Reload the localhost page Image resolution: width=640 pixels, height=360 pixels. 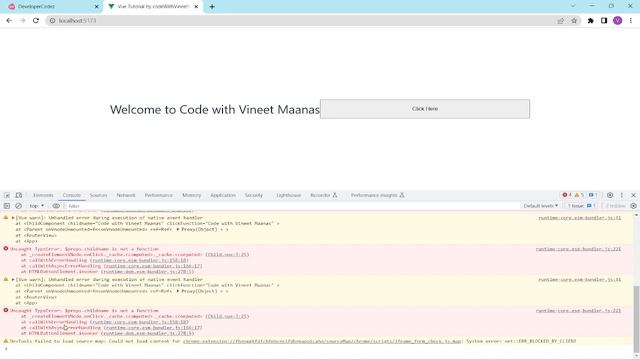(x=36, y=20)
